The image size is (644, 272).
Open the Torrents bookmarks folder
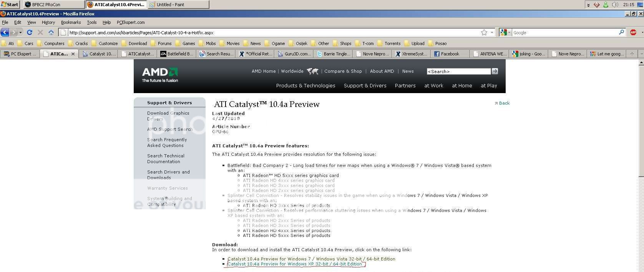point(389,43)
